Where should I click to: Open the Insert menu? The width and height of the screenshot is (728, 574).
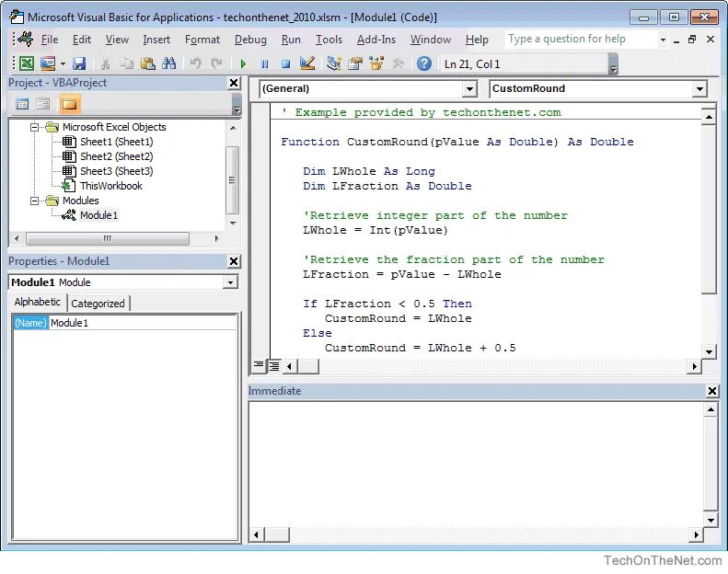click(156, 40)
